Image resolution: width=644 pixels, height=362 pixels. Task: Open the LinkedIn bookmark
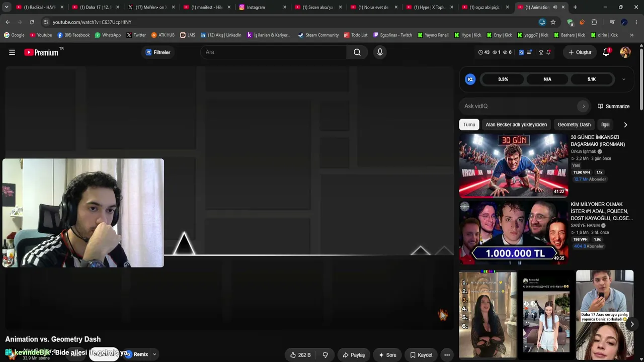click(221, 35)
